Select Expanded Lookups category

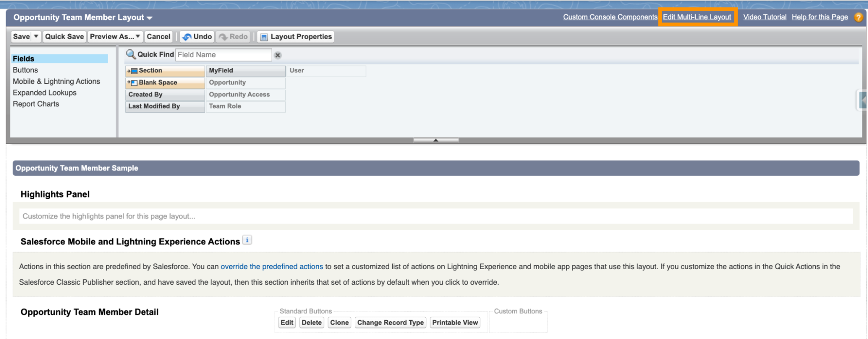click(45, 92)
